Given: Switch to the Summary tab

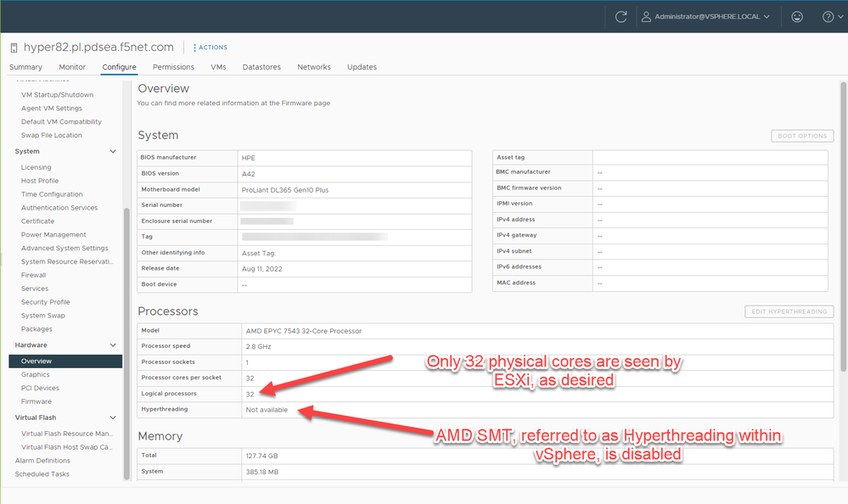Looking at the screenshot, I should pos(25,67).
